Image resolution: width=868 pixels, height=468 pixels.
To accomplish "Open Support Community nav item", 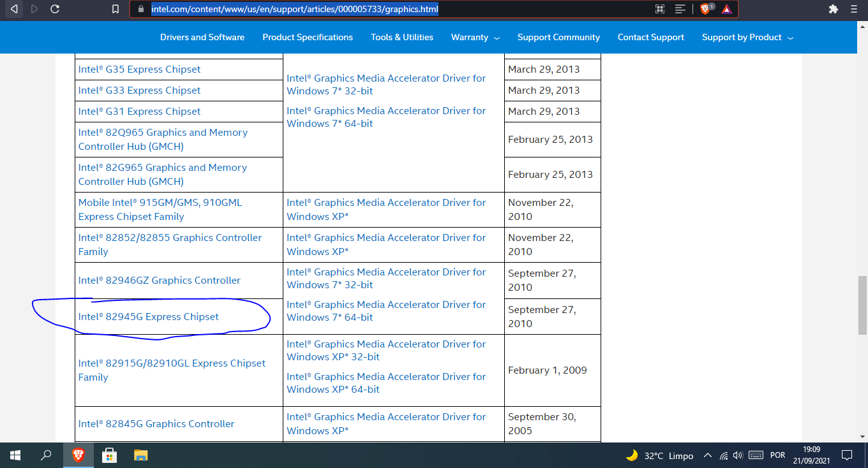I will (558, 38).
